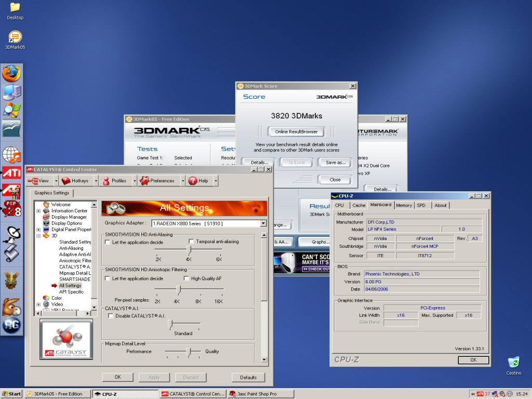This screenshot has height=399, width=532.
Task: Switch to Cache tab in CPU-Z
Action: tap(358, 205)
